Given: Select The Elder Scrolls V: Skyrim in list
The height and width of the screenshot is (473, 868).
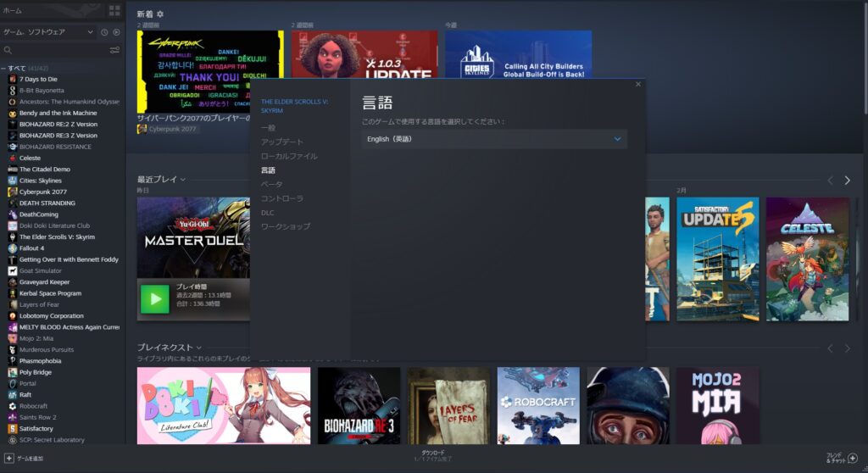Looking at the screenshot, I should point(57,237).
